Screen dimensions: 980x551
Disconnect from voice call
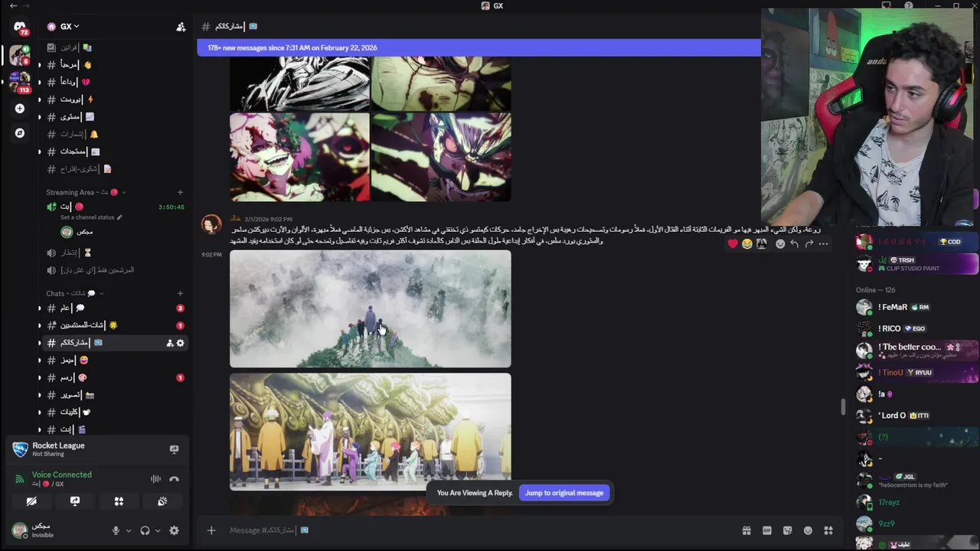click(x=174, y=479)
